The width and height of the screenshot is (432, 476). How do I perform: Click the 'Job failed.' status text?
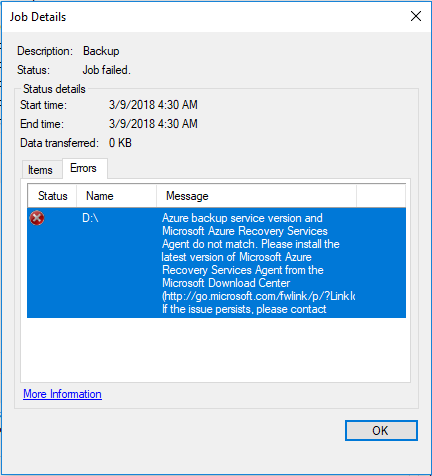[x=106, y=70]
